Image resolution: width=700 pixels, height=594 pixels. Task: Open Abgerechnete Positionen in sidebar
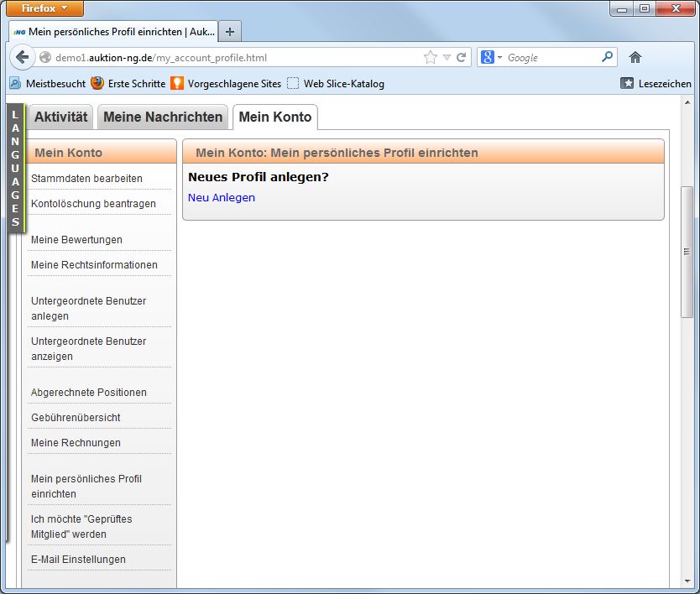tap(89, 393)
